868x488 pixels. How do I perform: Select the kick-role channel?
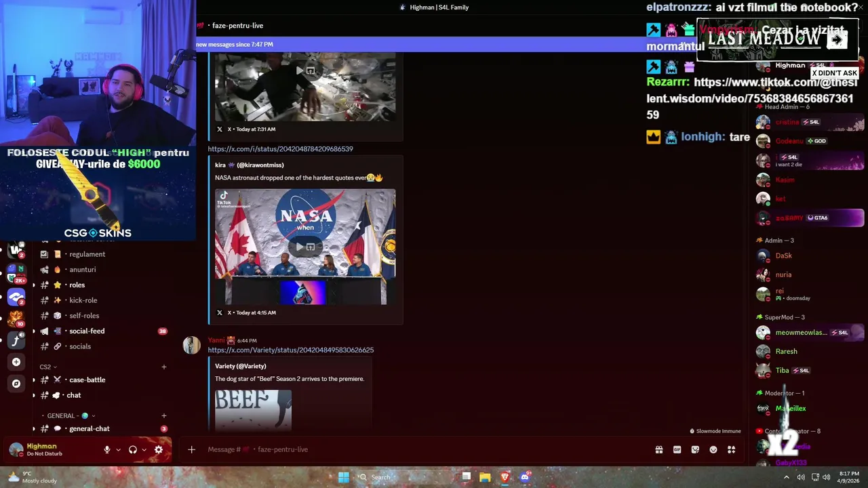[x=83, y=300]
